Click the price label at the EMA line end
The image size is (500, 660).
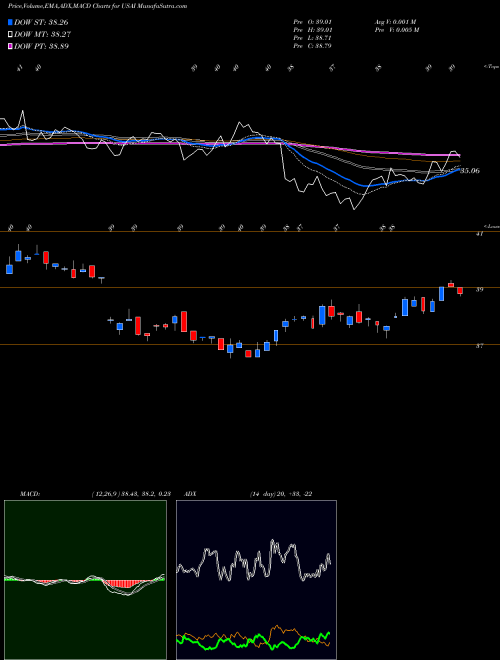pos(470,171)
